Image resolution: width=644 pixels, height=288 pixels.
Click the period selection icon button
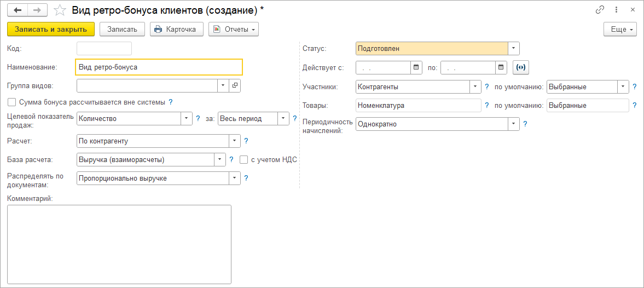pos(521,67)
